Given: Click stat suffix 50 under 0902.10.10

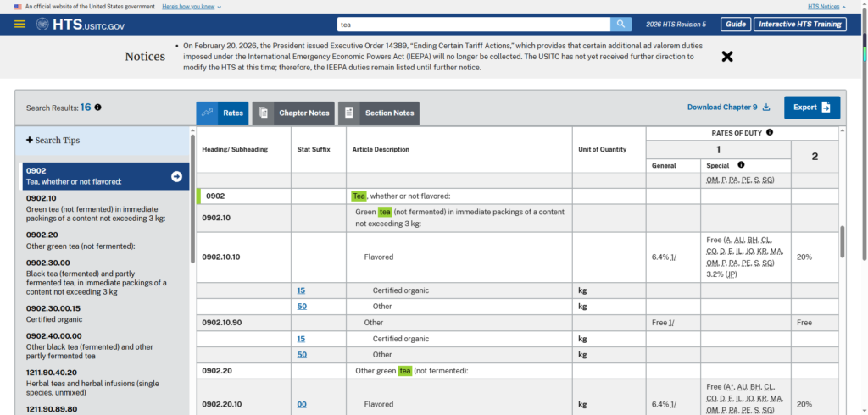Looking at the screenshot, I should tap(302, 306).
